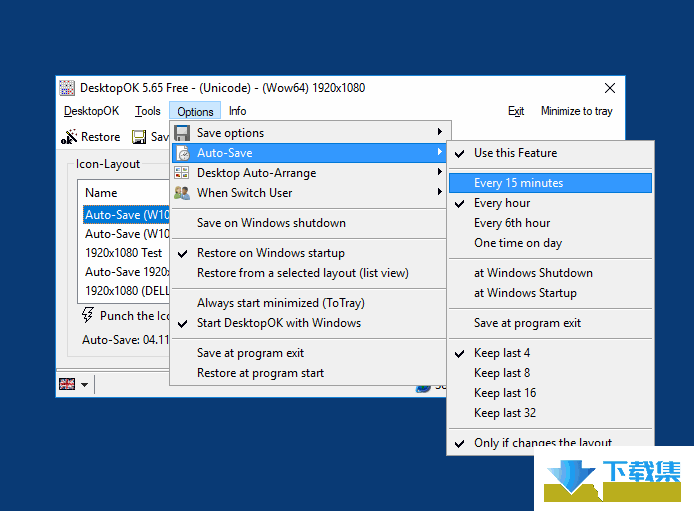
Task: Select Every 15 minutes auto-save interval
Action: (x=550, y=183)
